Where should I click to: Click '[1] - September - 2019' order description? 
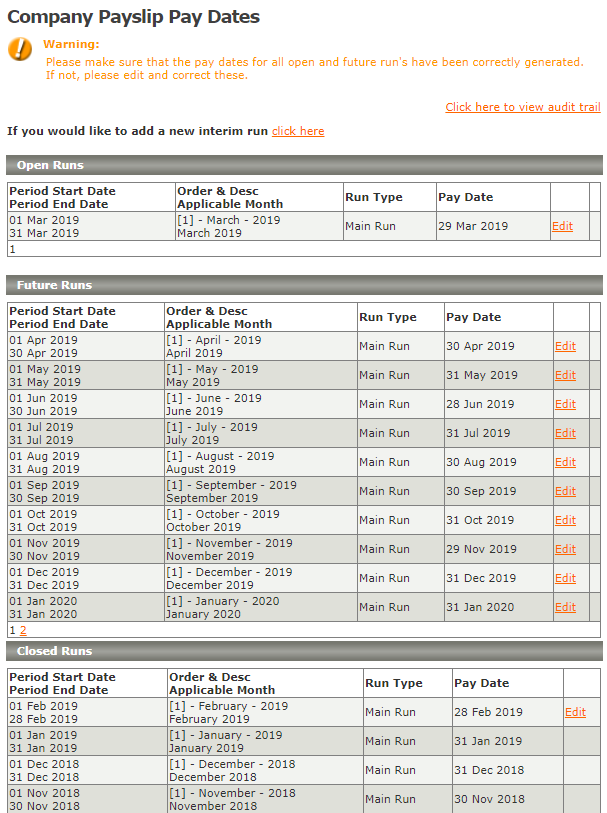tap(231, 485)
